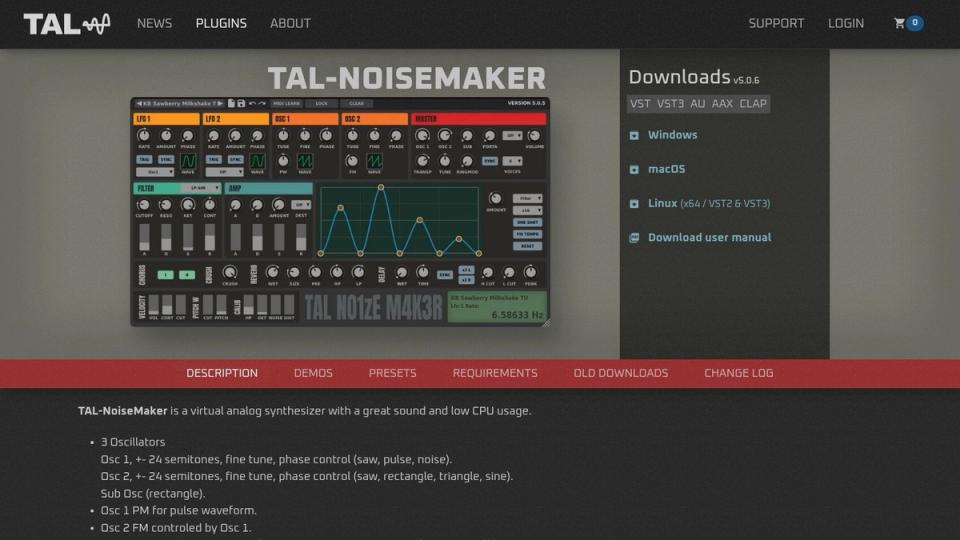Switch to the DEMOS tab

click(x=313, y=373)
